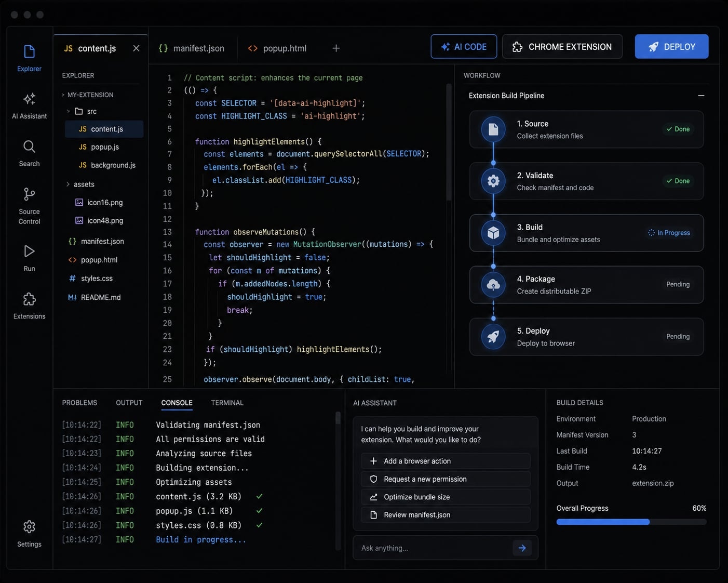728x583 pixels.
Task: Open Settings gear in sidebar
Action: coord(29,527)
